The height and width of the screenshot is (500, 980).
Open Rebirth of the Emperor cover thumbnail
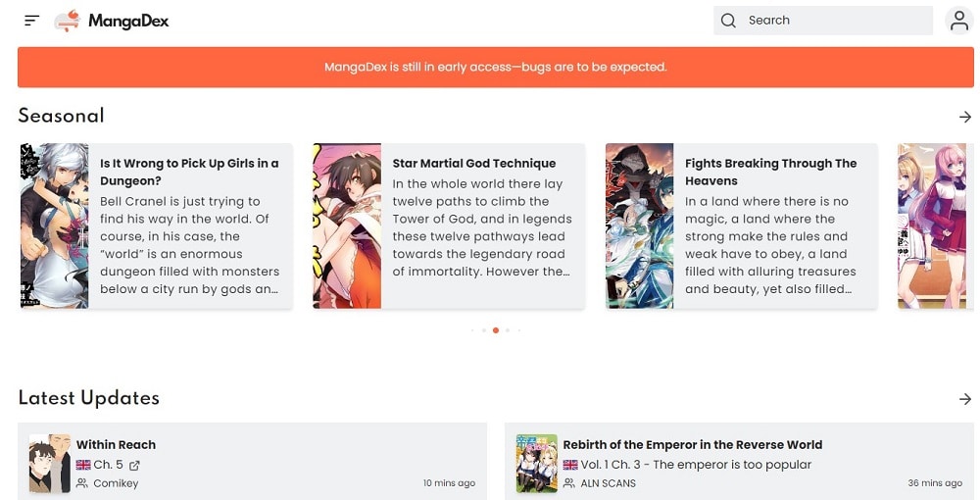536,464
